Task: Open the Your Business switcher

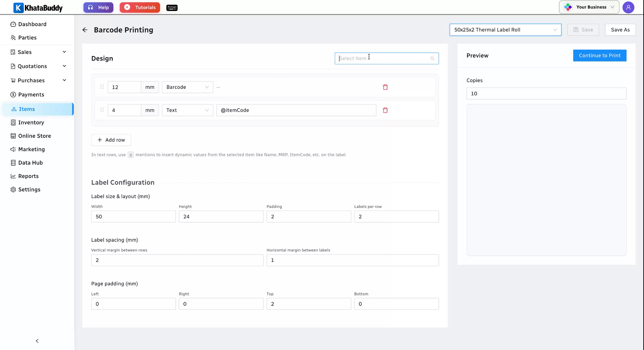Action: pyautogui.click(x=589, y=7)
